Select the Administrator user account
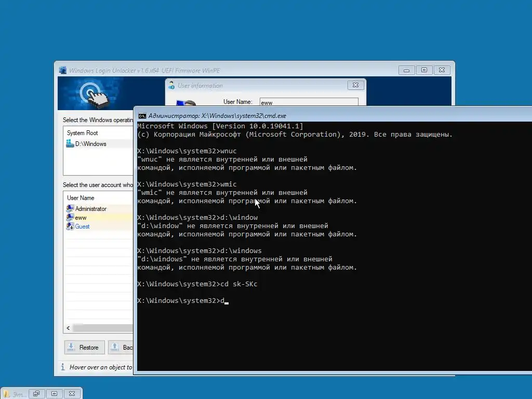Viewport: 532px width, 399px height. [x=99, y=208]
